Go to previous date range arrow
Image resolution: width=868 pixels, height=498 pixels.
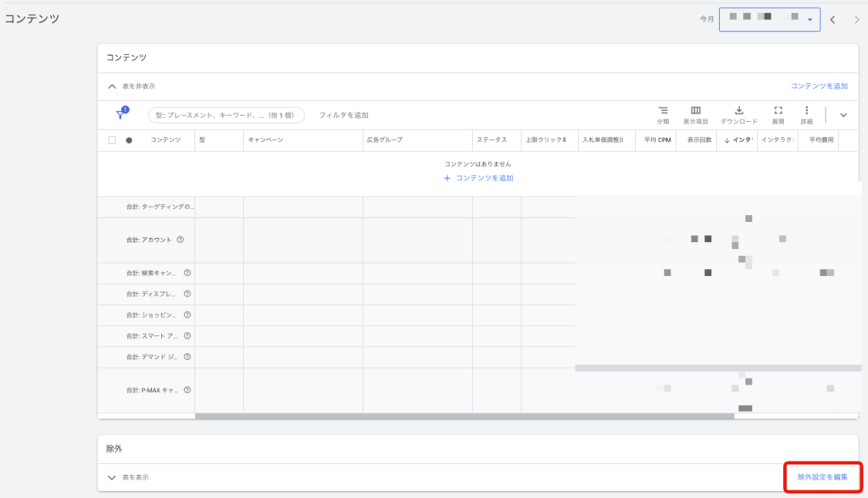[832, 19]
